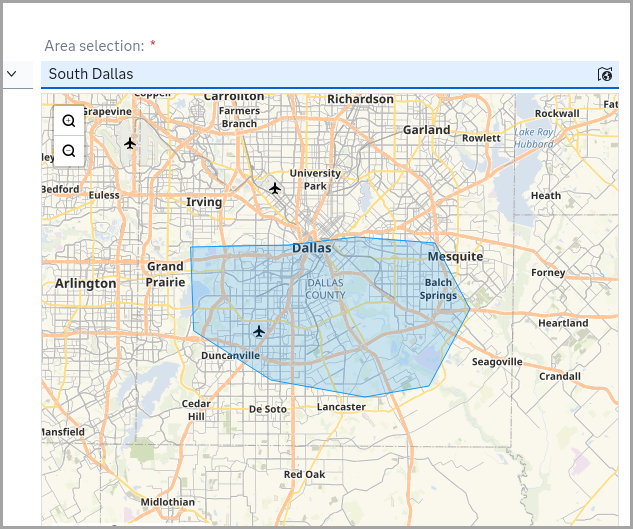Click the Arlington label on map

86,283
